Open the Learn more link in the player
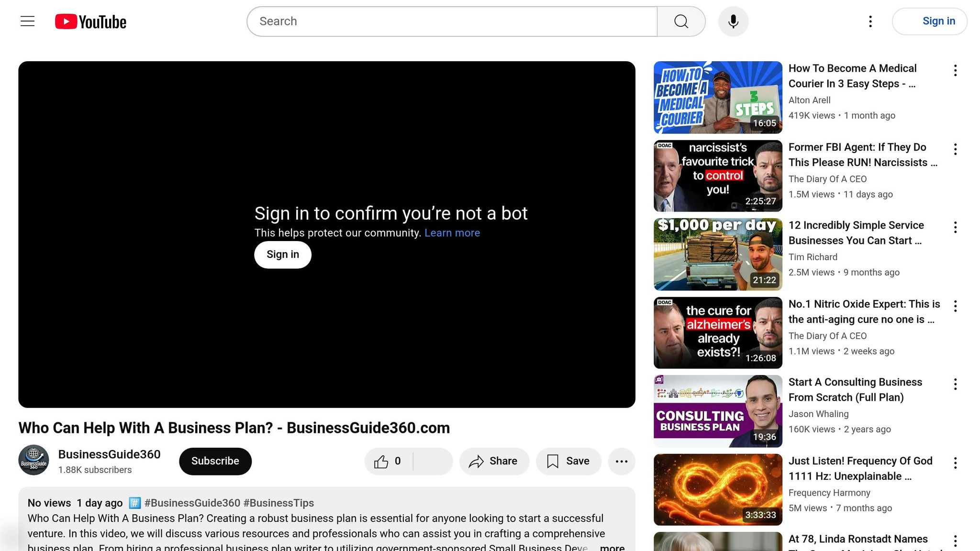Viewport: 980px width, 551px height. tap(452, 233)
